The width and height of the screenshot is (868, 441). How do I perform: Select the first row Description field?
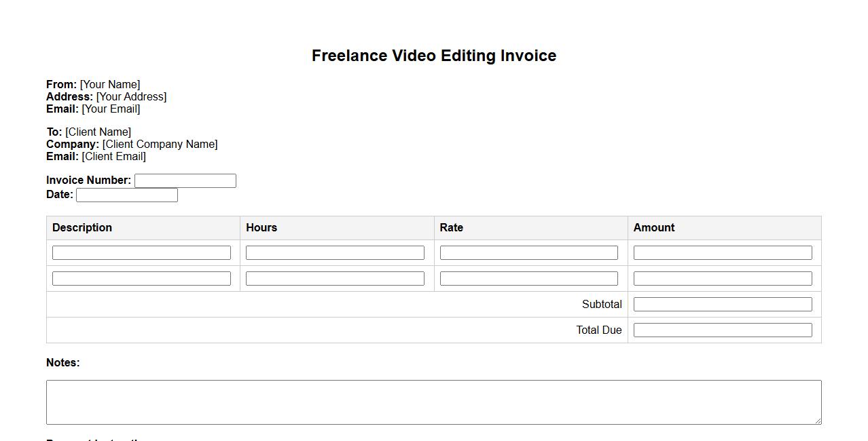141,253
